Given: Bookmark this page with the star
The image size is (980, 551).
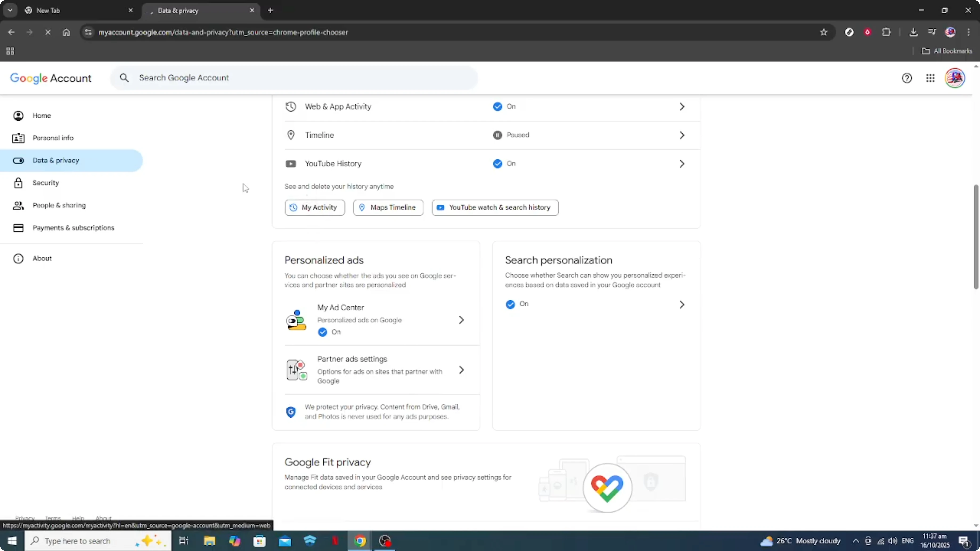Looking at the screenshot, I should click(824, 32).
